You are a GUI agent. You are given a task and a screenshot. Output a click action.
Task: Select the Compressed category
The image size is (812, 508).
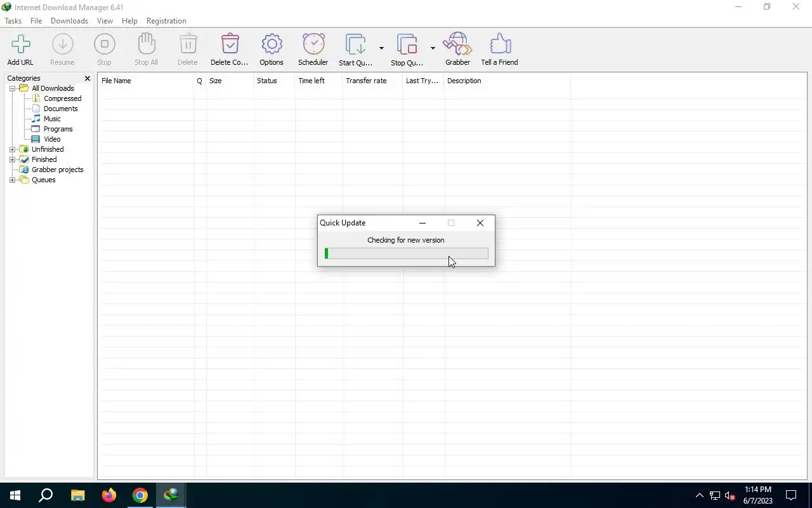pos(62,98)
